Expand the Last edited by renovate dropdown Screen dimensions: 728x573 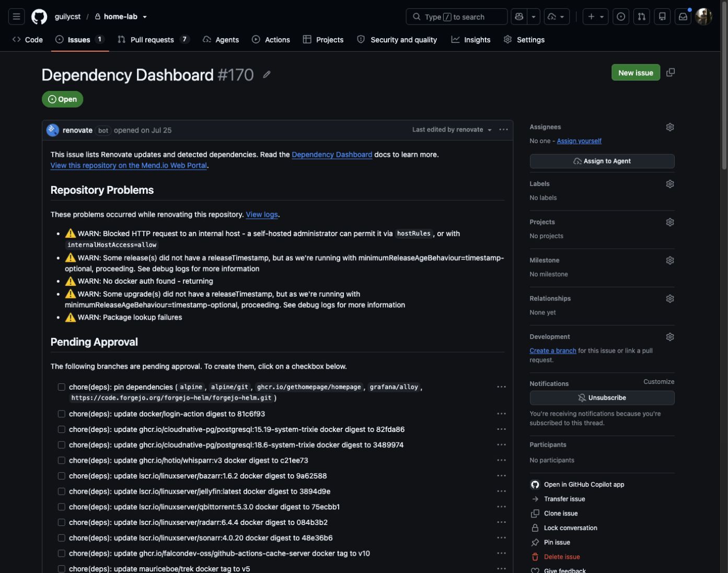[452, 130]
